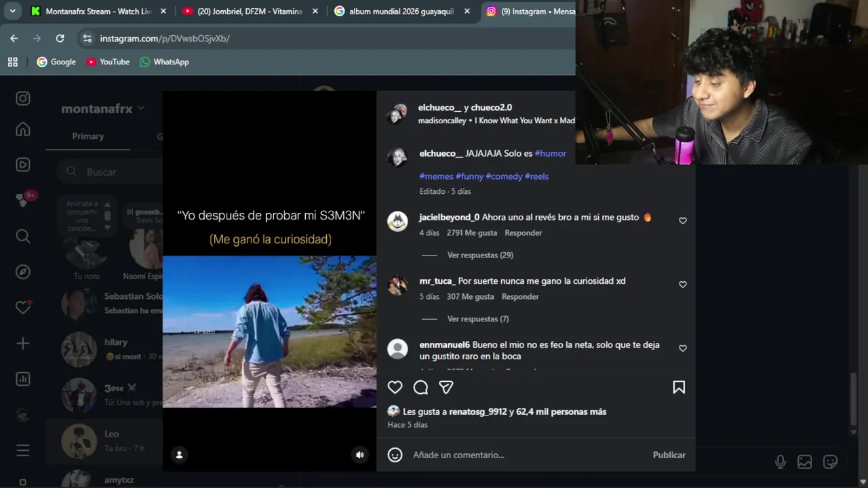Click the Publicar button
This screenshot has width=868, height=488.
click(669, 455)
